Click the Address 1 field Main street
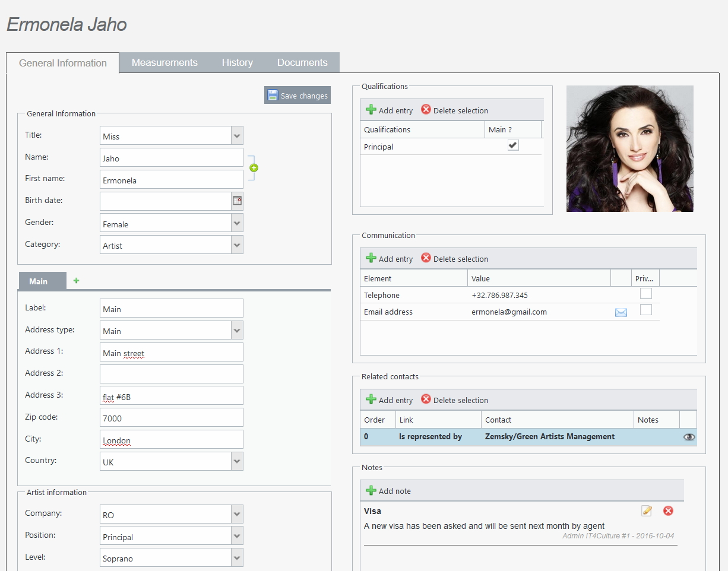 coord(172,352)
